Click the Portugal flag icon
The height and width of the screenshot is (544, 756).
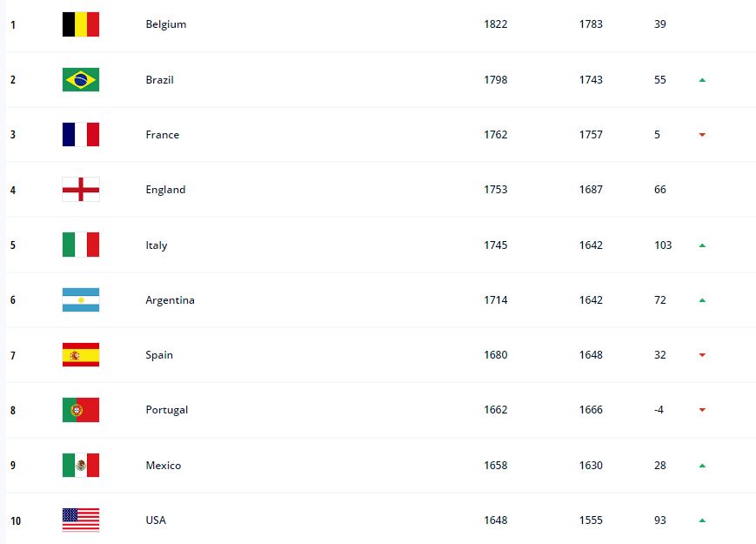(81, 410)
